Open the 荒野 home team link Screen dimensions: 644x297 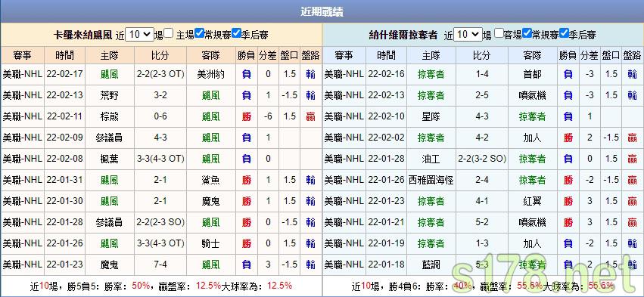(x=109, y=95)
